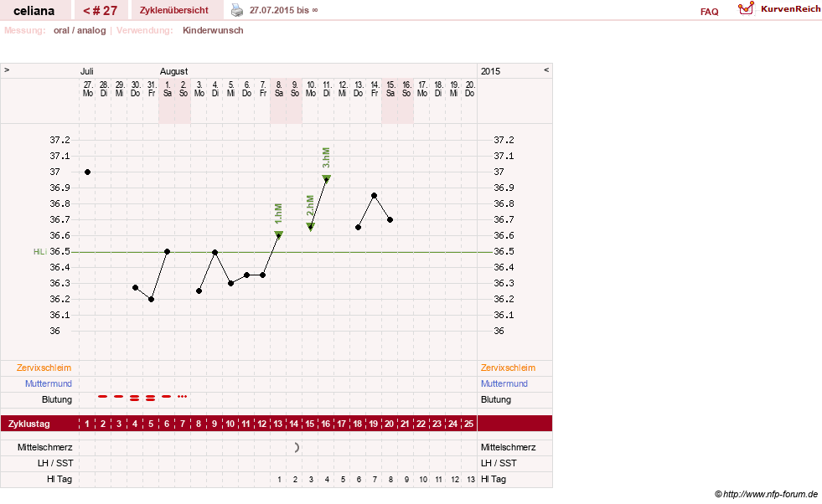Click the 2.hM green triangle marker
Viewport: 822px width, 504px height.
[310, 227]
